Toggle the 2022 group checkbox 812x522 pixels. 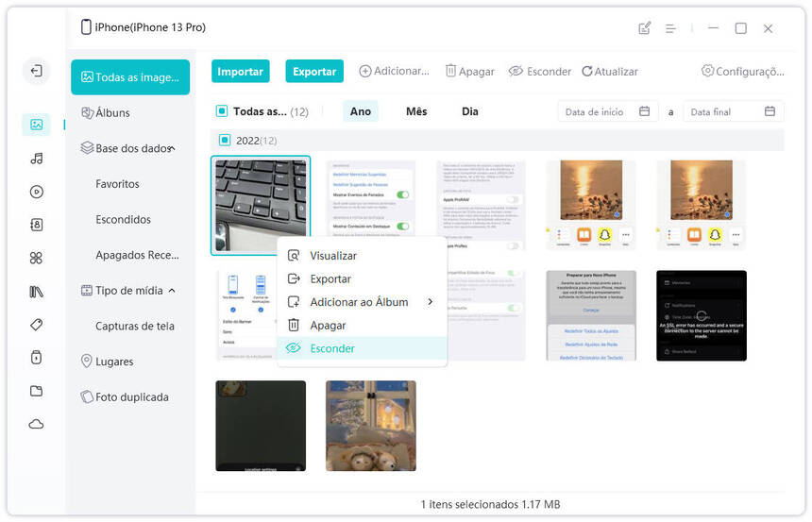[225, 141]
